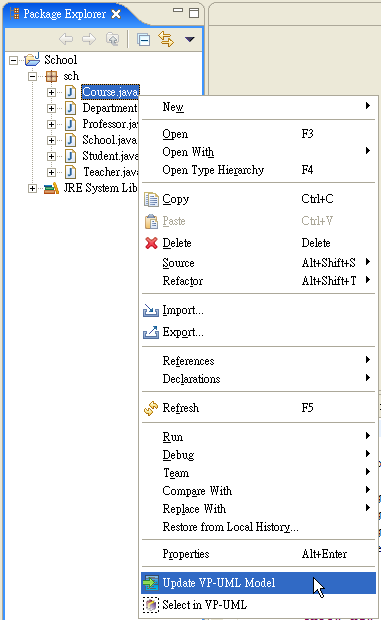This screenshot has height=620, width=381.
Task: Toggle the Link with Editor icon
Action: click(166, 39)
